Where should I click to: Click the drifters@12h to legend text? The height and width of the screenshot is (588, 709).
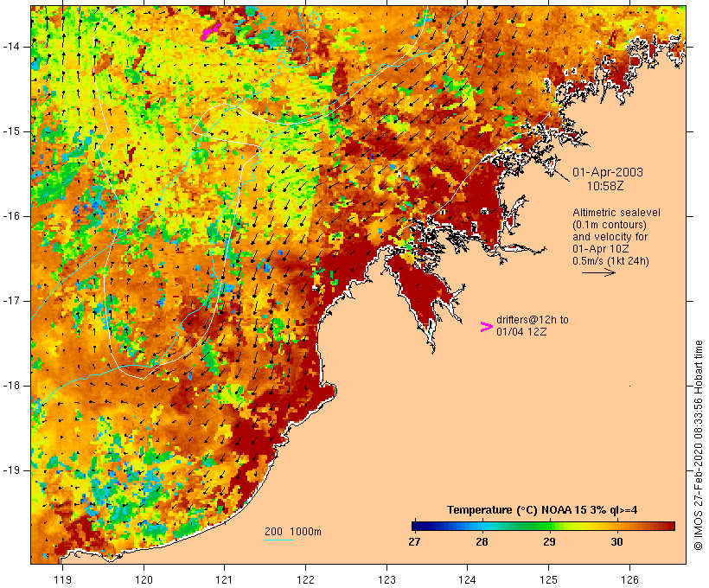tap(533, 320)
